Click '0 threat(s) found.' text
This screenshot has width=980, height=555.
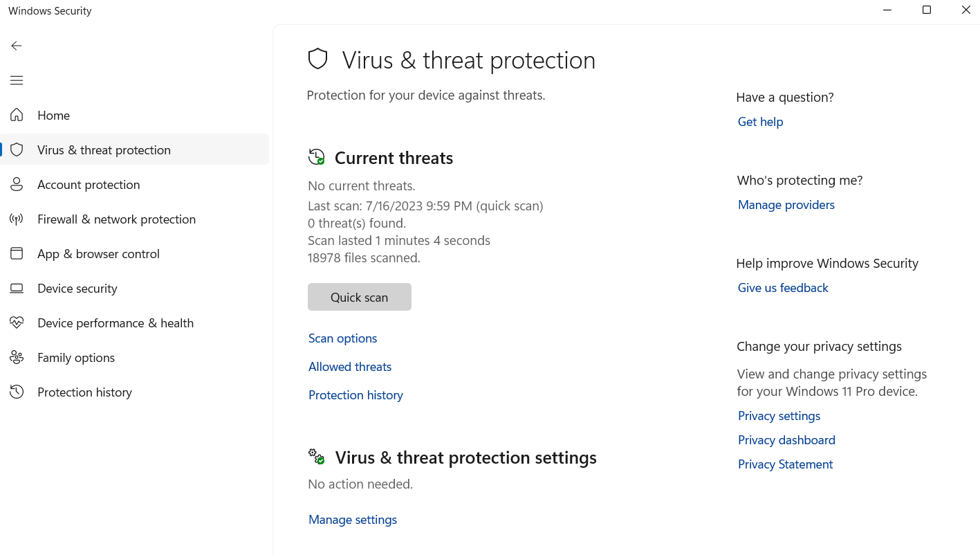click(357, 224)
